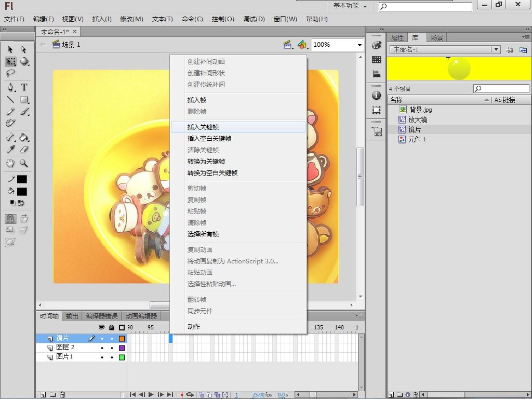Screen dimensions: 532x399
Task: Choose 转换为关键帧 from the context menu
Action: click(238, 162)
